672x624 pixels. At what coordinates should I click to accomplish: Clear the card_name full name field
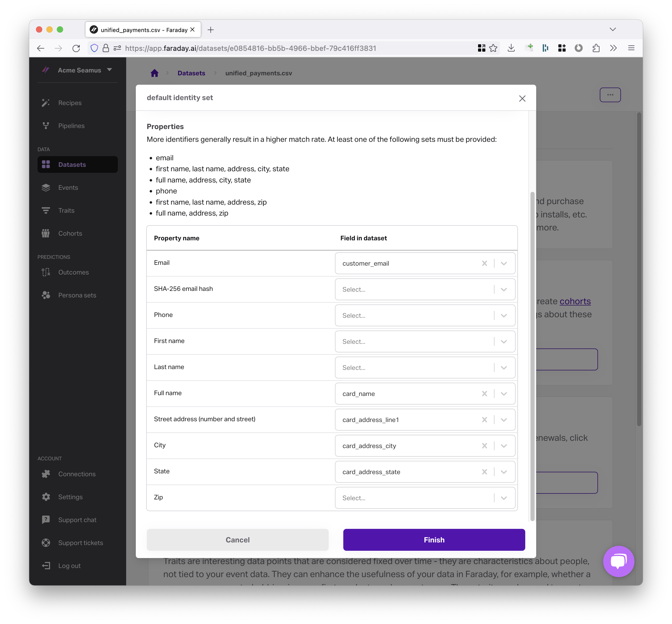tap(484, 393)
